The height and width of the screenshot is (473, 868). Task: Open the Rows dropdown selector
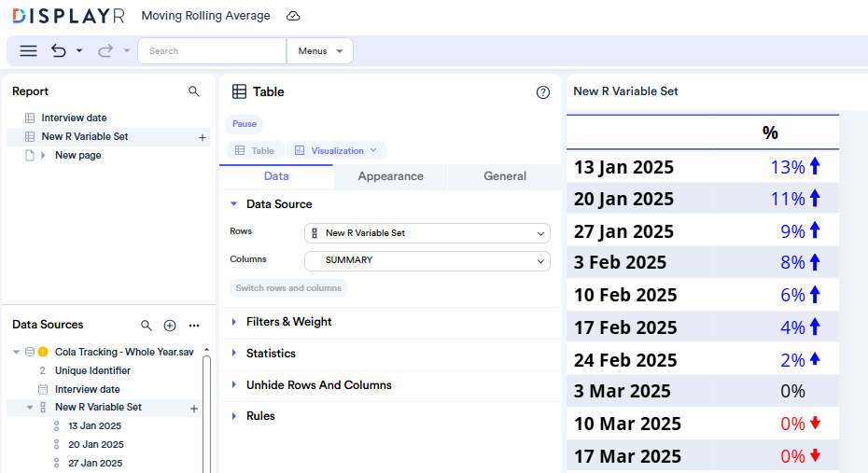pos(427,233)
